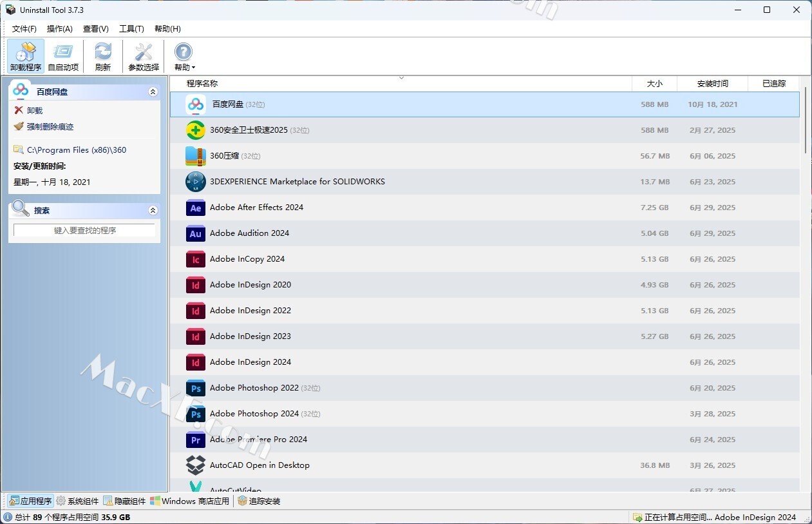Open the 操作(A) menu
This screenshot has height=524, width=812.
(x=60, y=29)
